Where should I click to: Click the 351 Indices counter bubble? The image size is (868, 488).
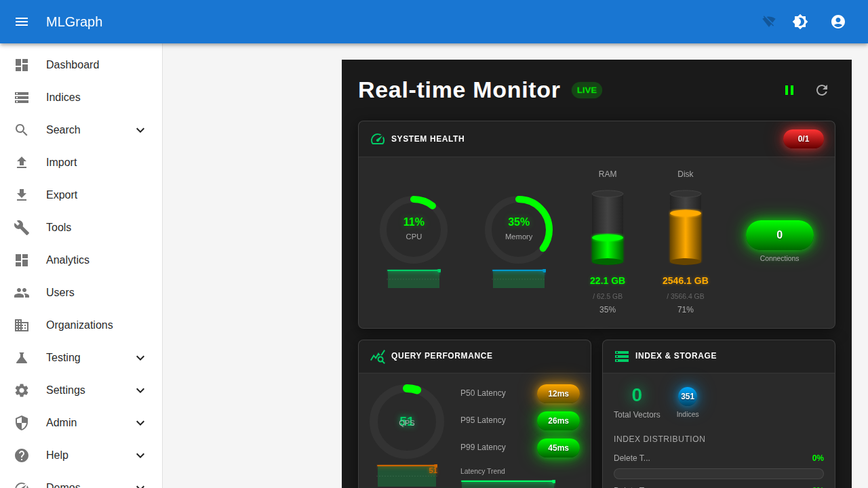(688, 396)
